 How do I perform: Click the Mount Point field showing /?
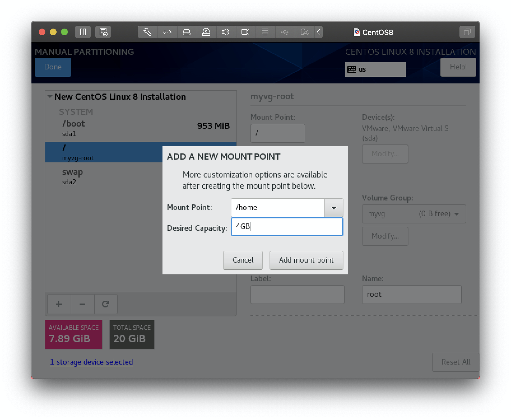(278, 133)
